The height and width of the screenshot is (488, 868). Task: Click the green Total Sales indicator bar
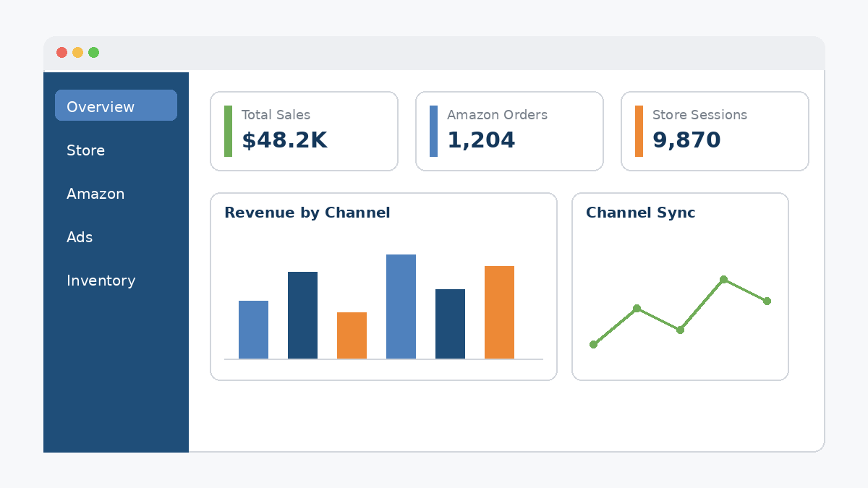(x=228, y=131)
